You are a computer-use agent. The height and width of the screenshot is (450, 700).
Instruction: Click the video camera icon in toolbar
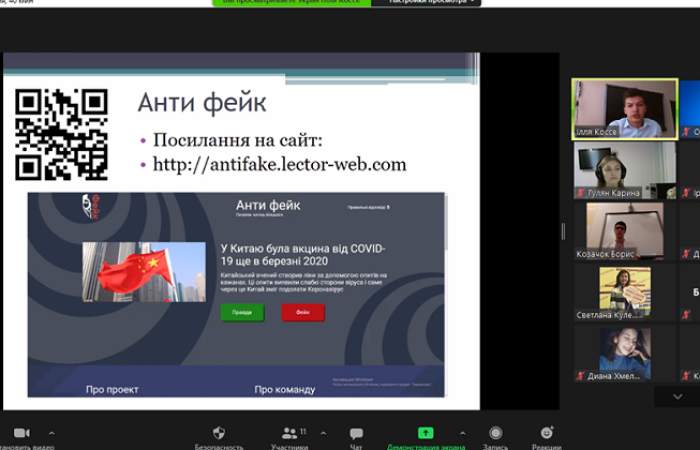point(21,433)
